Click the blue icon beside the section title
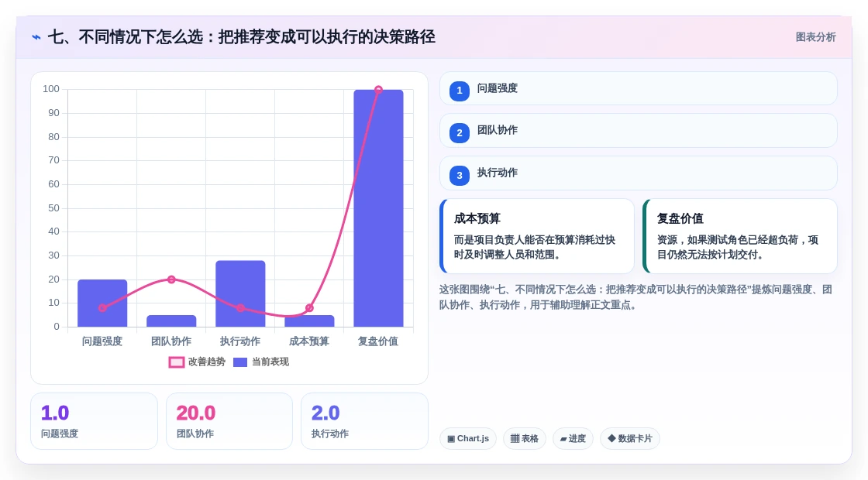 pyautogui.click(x=36, y=37)
